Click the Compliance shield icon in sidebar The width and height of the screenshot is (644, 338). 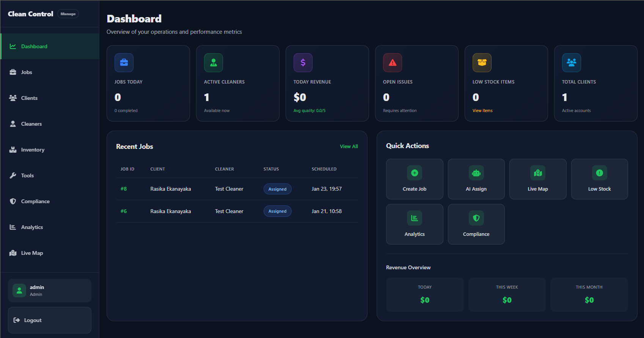13,201
